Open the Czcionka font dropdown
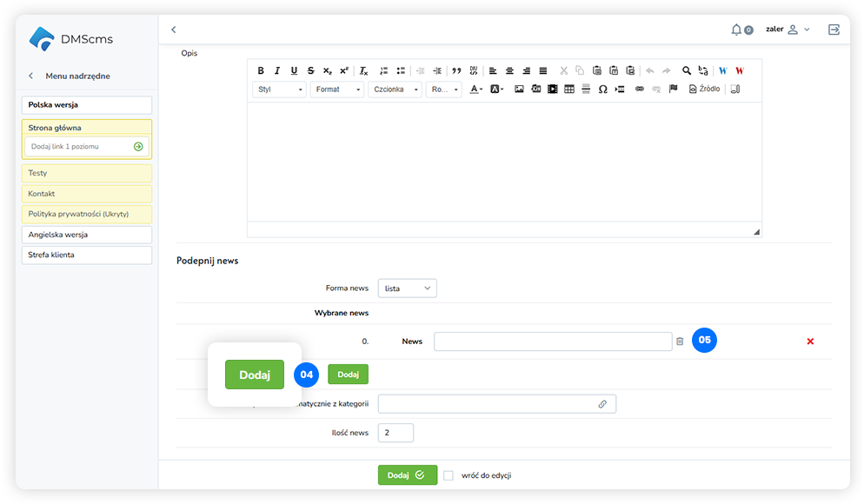Screen dimensions: 864x504 pyautogui.click(x=395, y=90)
